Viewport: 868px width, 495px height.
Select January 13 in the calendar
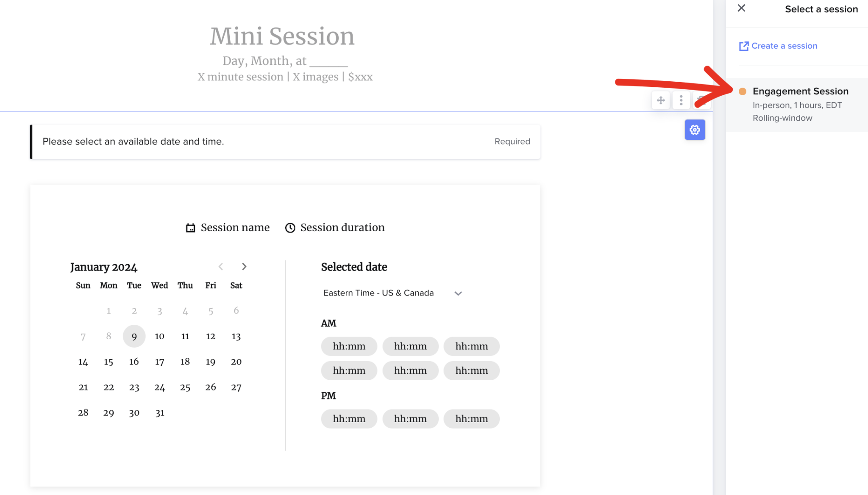tap(236, 336)
